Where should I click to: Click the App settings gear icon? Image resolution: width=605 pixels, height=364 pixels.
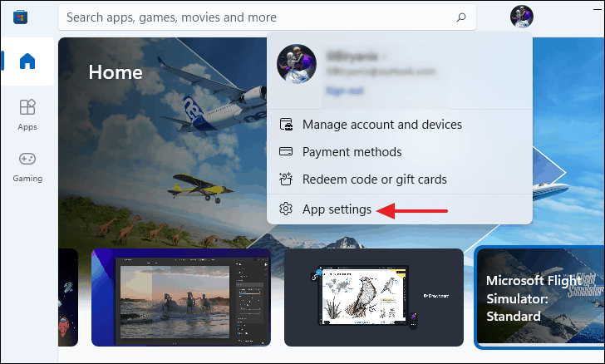pyautogui.click(x=286, y=209)
